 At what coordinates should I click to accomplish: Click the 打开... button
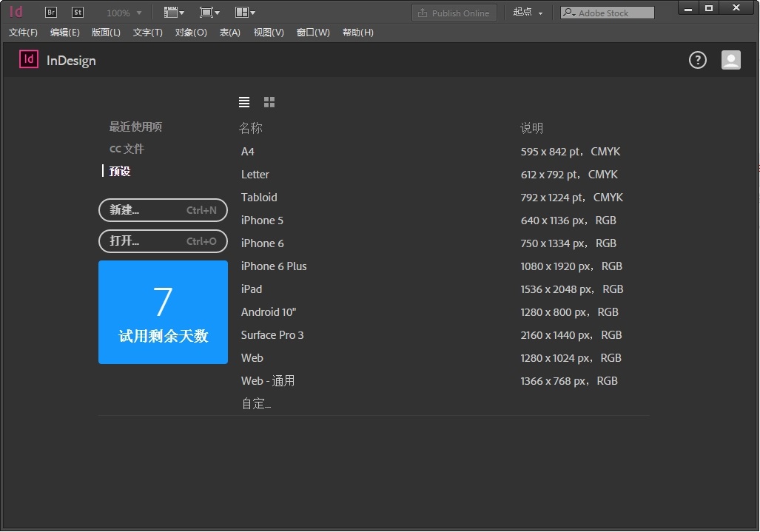(163, 241)
